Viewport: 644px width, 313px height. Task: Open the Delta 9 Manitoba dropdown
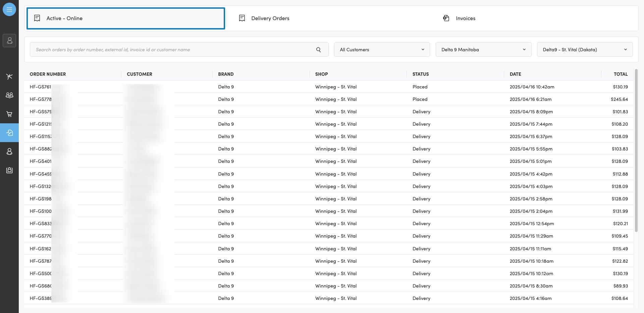(483, 50)
